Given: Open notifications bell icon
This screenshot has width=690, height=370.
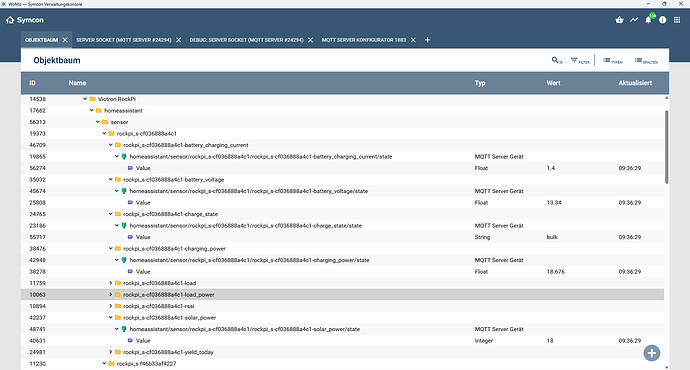Looking at the screenshot, I should pyautogui.click(x=648, y=20).
